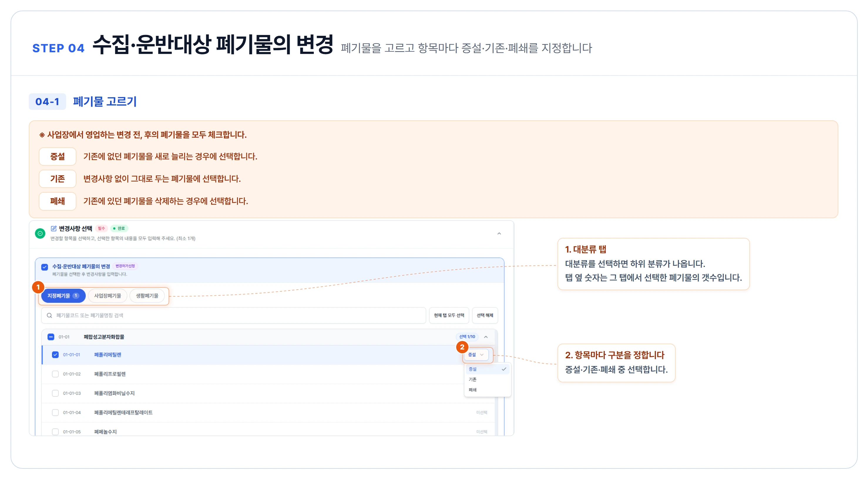Click the 수집·운반대상 폐기물의 변경 checkbox label
The width and height of the screenshot is (868, 479).
[81, 266]
